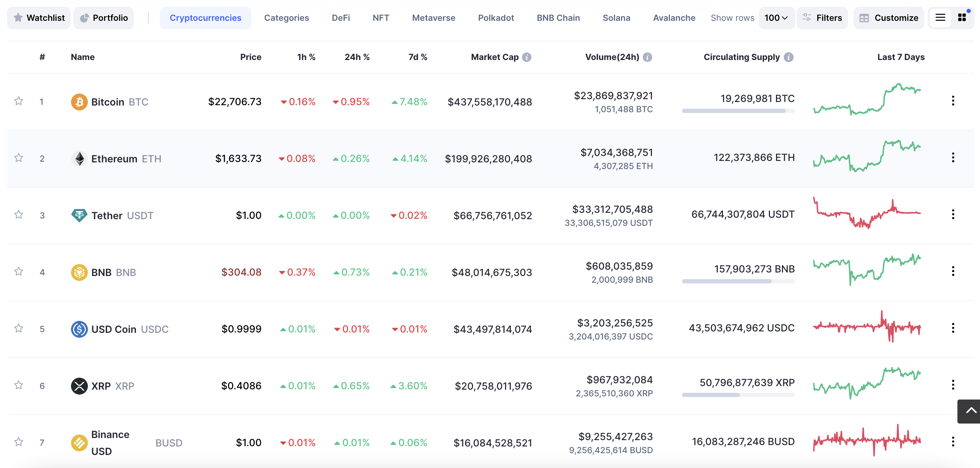Sort by the Name column header
The height and width of the screenshot is (468, 980).
coord(83,57)
